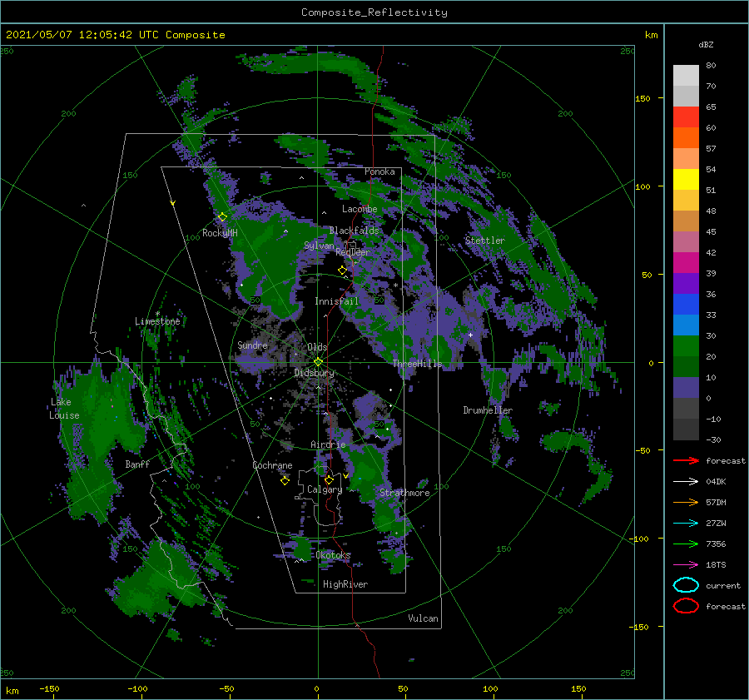
Task: Pick the light gray 70-80 dBZ swatch
Action: 686,76
